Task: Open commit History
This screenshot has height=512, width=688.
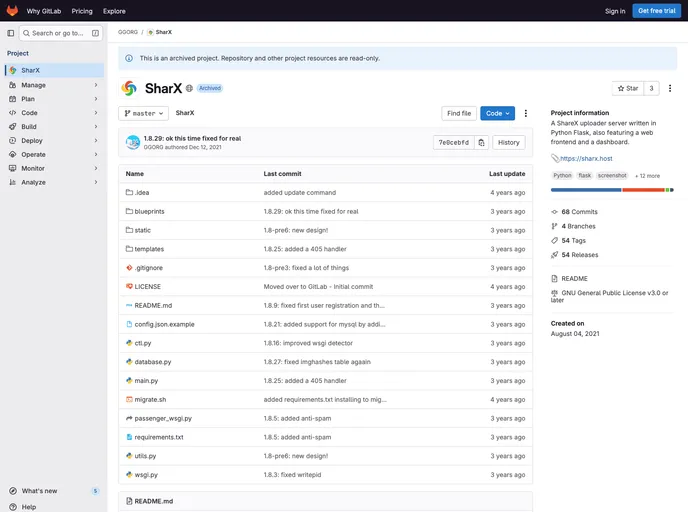Action: (x=509, y=143)
